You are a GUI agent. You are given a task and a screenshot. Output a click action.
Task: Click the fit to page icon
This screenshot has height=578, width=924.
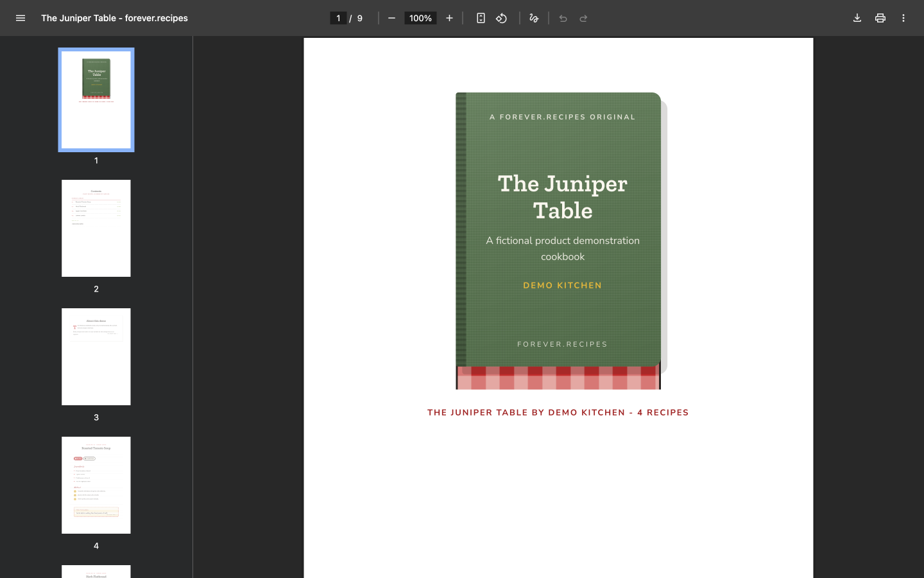(481, 18)
